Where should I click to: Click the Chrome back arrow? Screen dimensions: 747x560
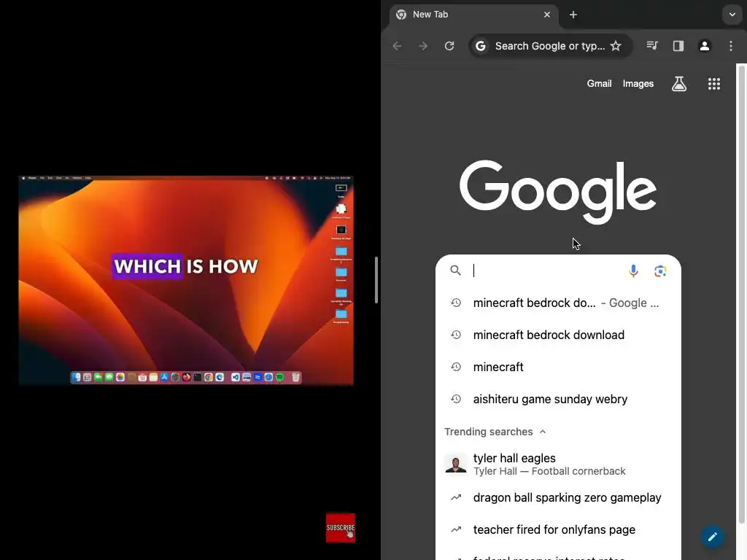pyautogui.click(x=397, y=46)
